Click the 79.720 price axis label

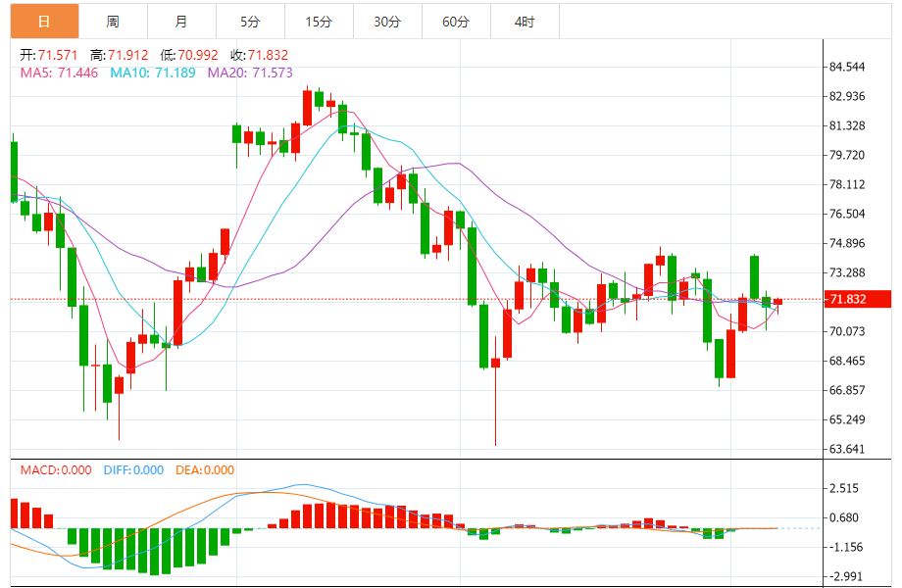(x=847, y=155)
